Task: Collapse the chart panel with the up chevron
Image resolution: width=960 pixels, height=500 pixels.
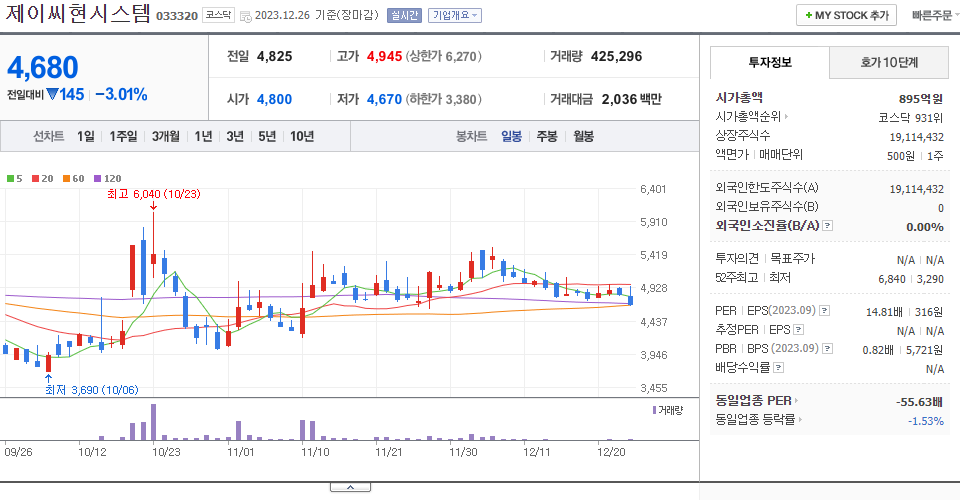Action: tap(350, 487)
